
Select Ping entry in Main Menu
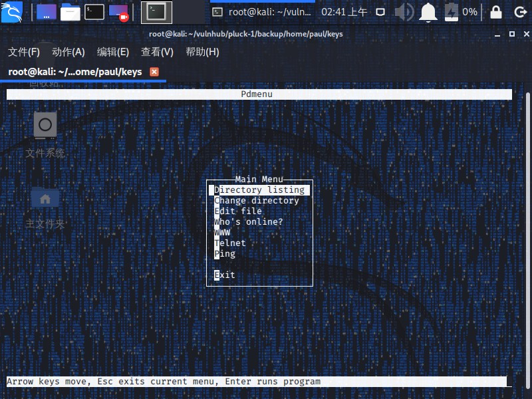[x=225, y=254]
